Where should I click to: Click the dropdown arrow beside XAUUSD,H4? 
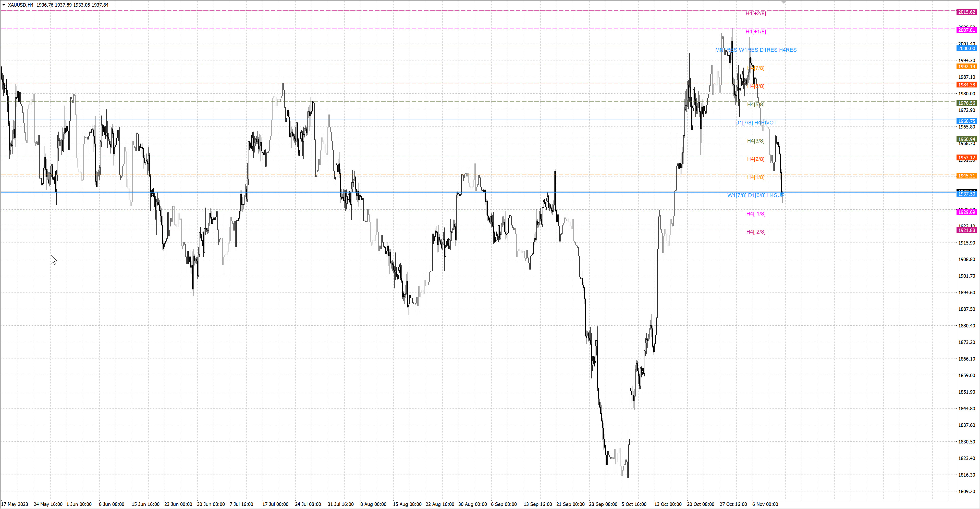pyautogui.click(x=4, y=5)
